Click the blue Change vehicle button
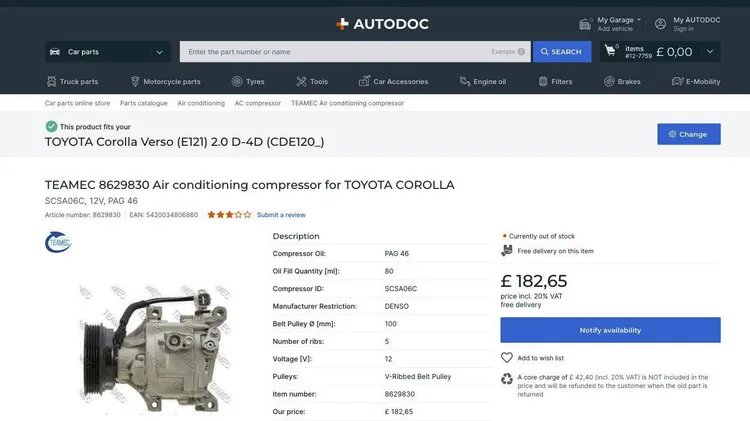This screenshot has height=421, width=750. coord(688,134)
